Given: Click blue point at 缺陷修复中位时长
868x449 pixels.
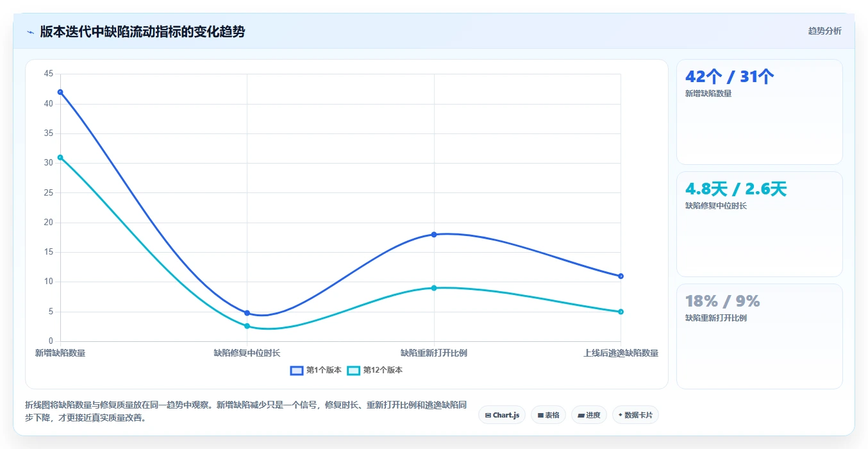Looking at the screenshot, I should [247, 313].
